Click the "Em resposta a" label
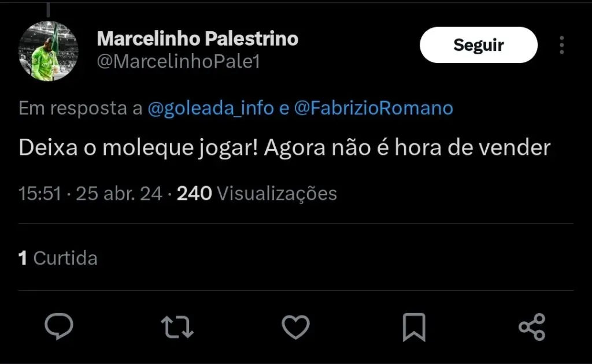 coord(80,109)
